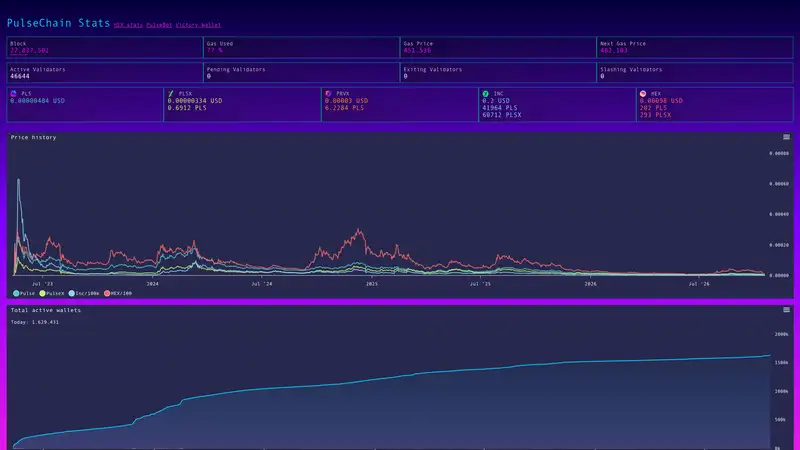Screen dimensions: 800x450
Task: Click the PulseChain Stats title
Action: click(58, 23)
